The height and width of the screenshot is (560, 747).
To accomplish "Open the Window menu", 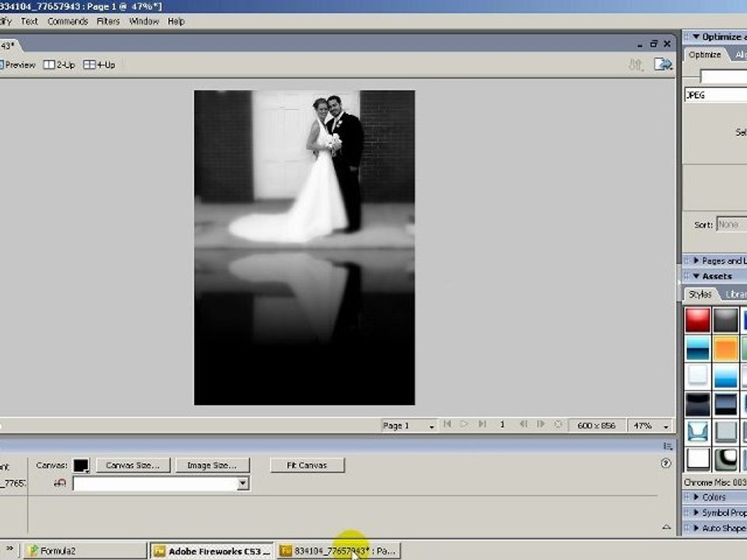I will (x=144, y=22).
